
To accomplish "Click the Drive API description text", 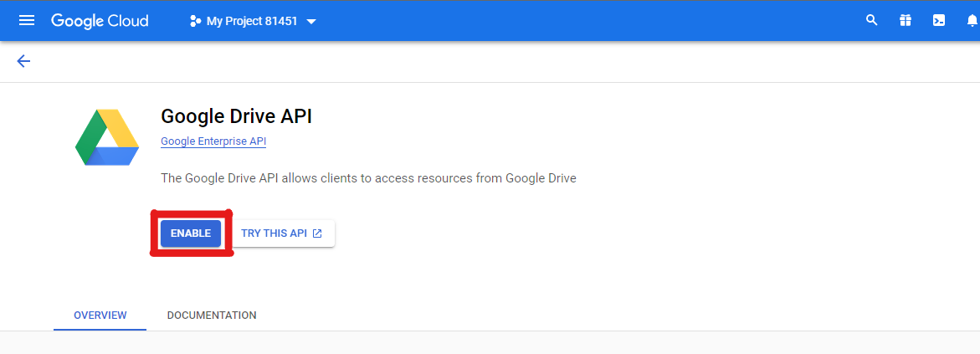I will (x=368, y=178).
